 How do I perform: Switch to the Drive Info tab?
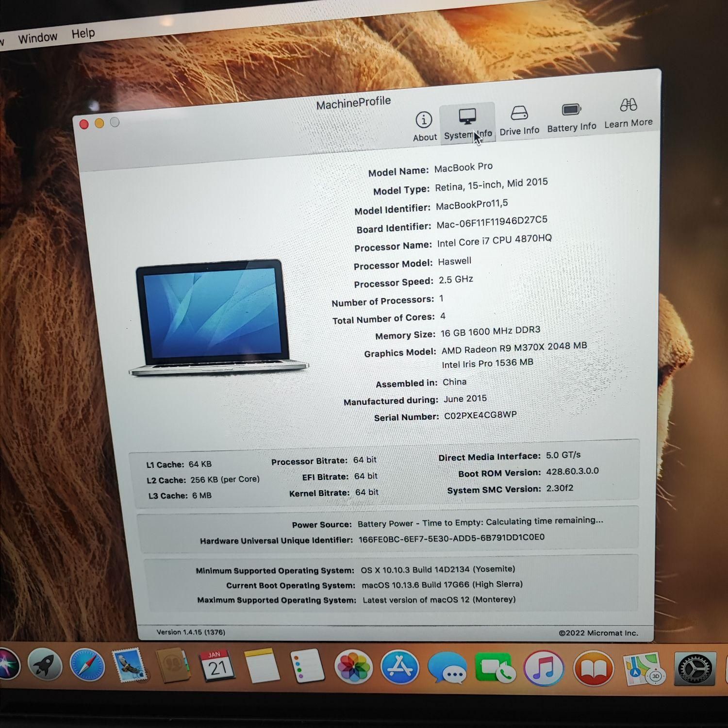(519, 121)
